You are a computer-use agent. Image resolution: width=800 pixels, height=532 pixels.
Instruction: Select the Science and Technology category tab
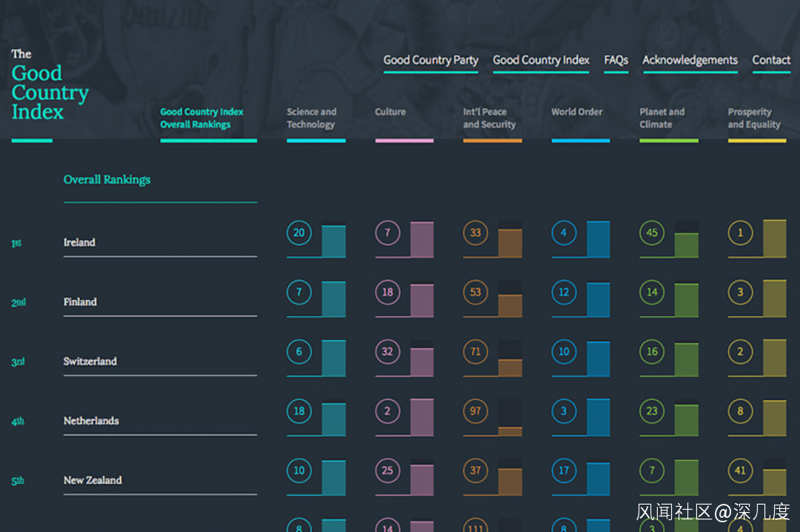click(x=312, y=119)
